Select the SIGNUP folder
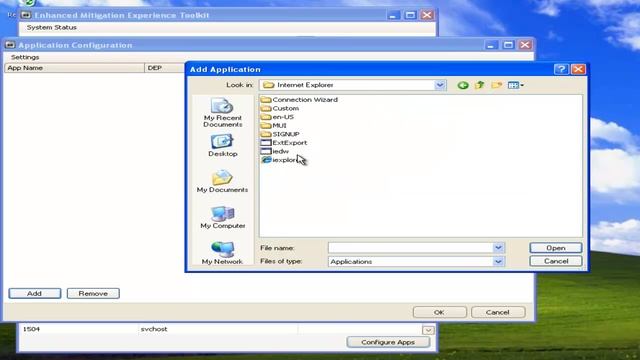Viewport: 640px width, 360px height. (x=280, y=134)
